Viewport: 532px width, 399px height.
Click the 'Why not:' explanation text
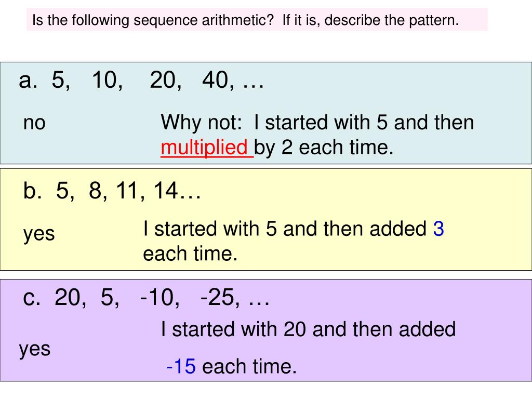(201, 123)
